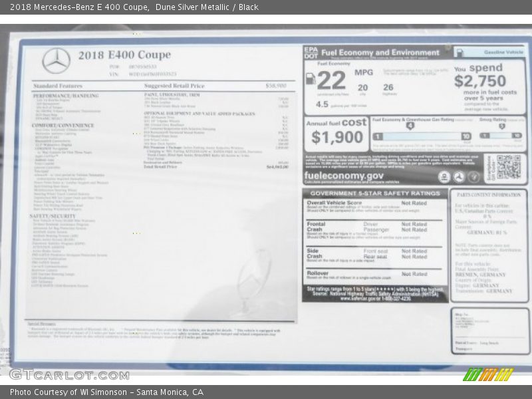Click the greenhouse gas rating marker showing 4
Viewport: 532px width, 399px height.
pyautogui.click(x=410, y=126)
